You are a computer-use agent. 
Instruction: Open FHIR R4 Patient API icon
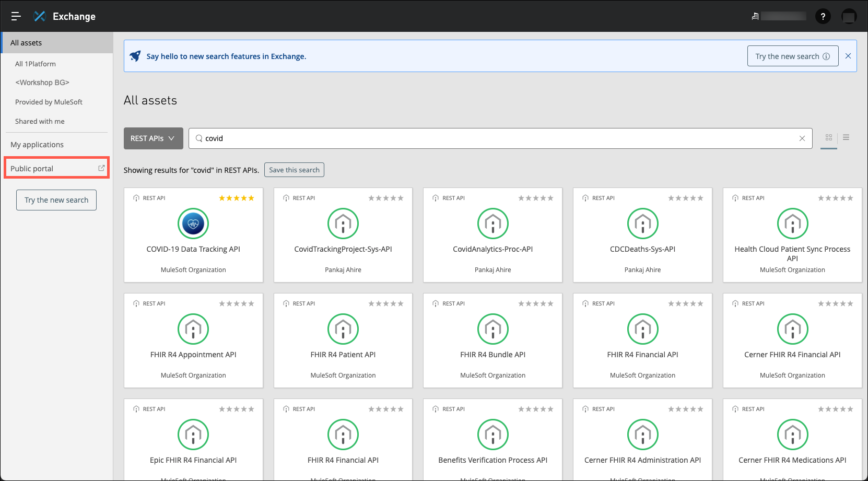(343, 329)
